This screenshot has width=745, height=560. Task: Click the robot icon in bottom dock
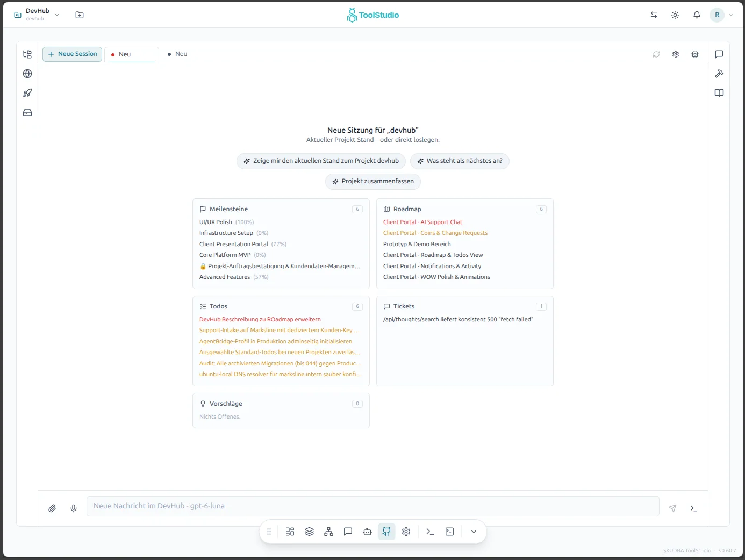pyautogui.click(x=368, y=532)
